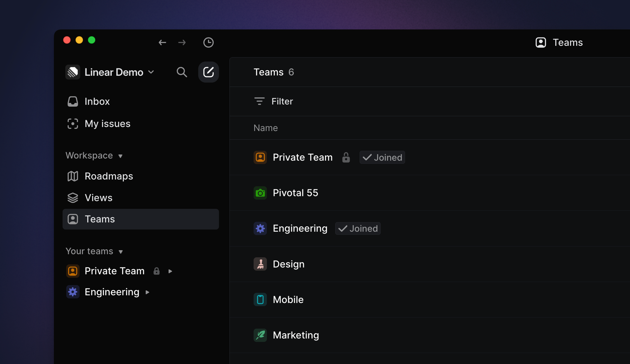
Task: Click the orange Private Team list icon
Action: 260,157
